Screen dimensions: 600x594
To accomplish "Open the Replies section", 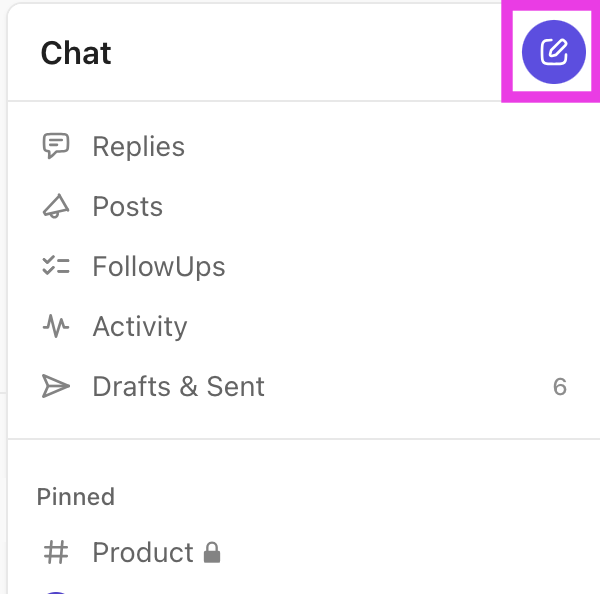I will tap(138, 146).
